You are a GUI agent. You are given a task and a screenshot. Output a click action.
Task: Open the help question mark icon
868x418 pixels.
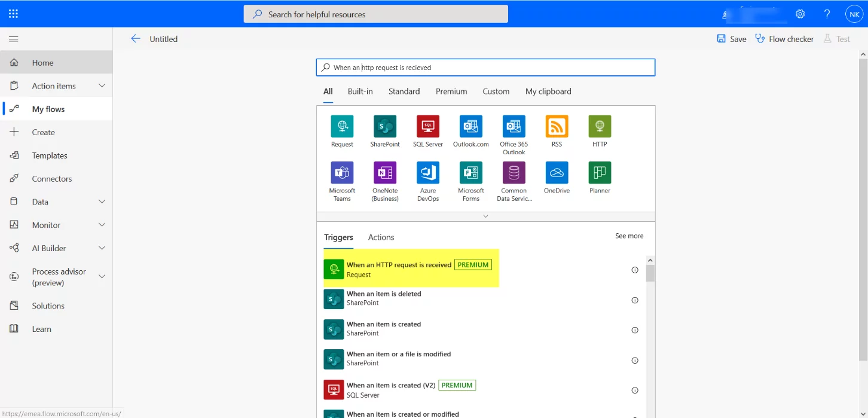tap(827, 14)
